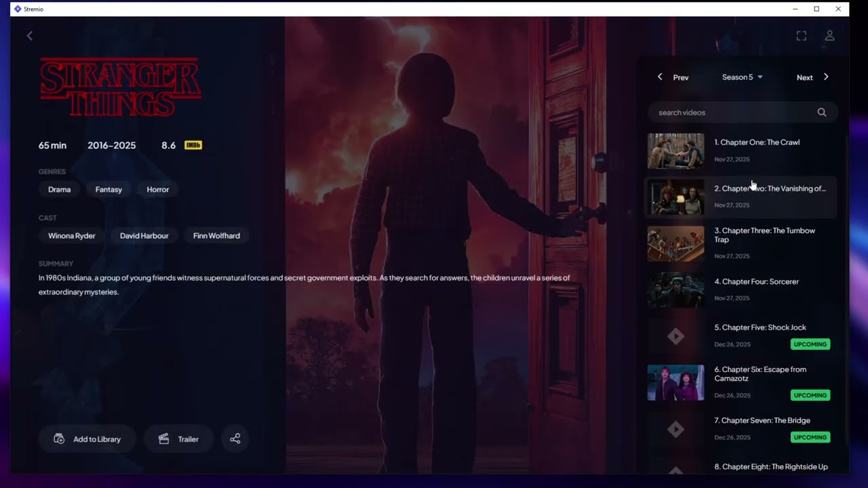Viewport: 868px width, 488px height.
Task: Click the share icon button
Action: coord(235,439)
